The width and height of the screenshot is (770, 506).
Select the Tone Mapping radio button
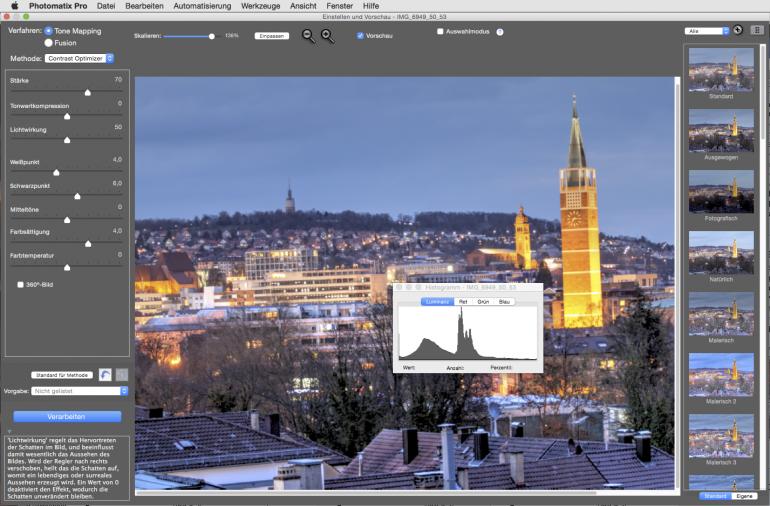click(x=48, y=31)
